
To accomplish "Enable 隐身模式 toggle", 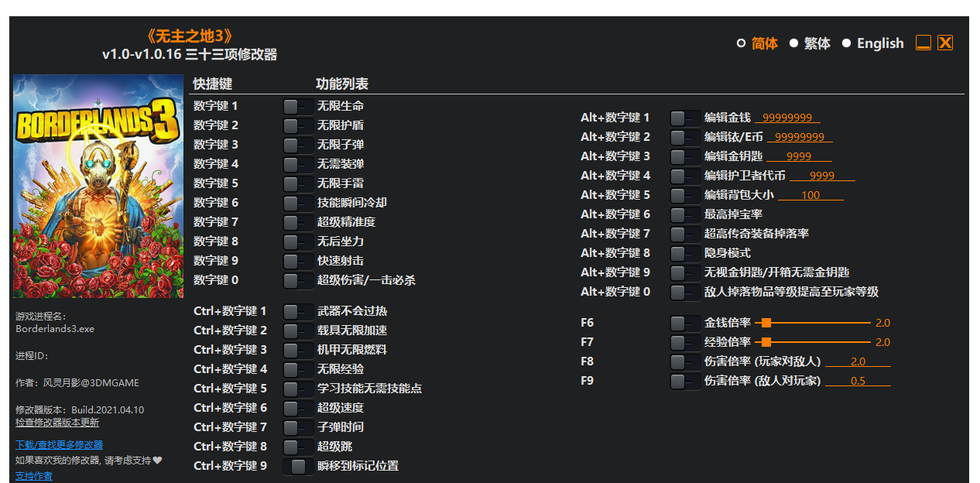I will (685, 253).
